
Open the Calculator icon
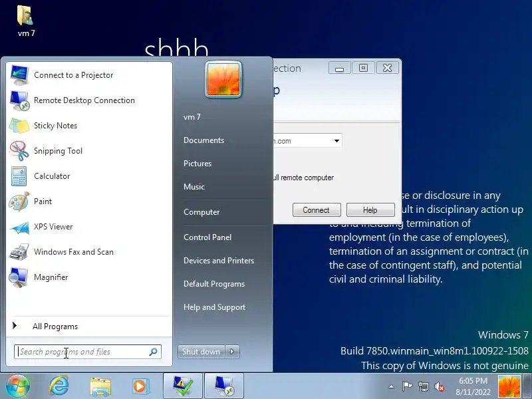[19, 176]
